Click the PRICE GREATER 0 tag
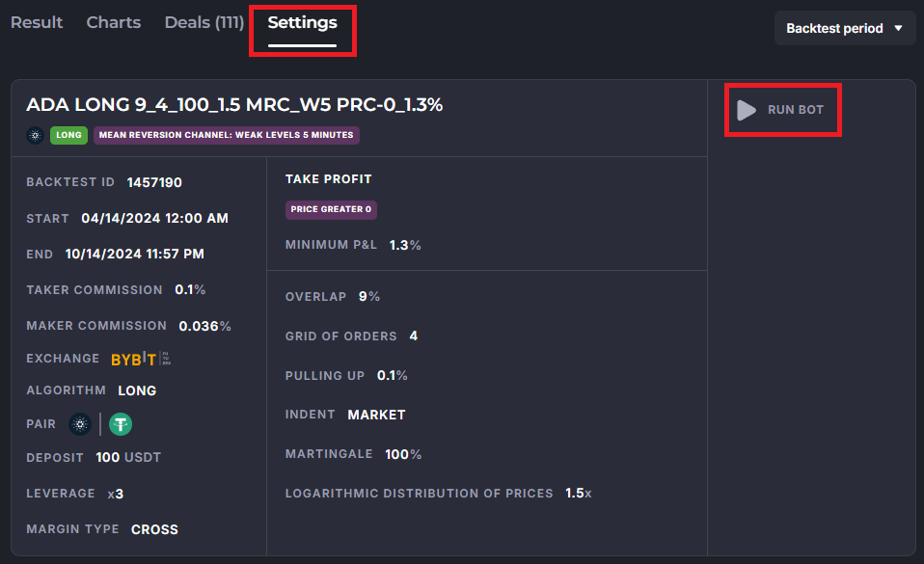The image size is (924, 564). [331, 209]
